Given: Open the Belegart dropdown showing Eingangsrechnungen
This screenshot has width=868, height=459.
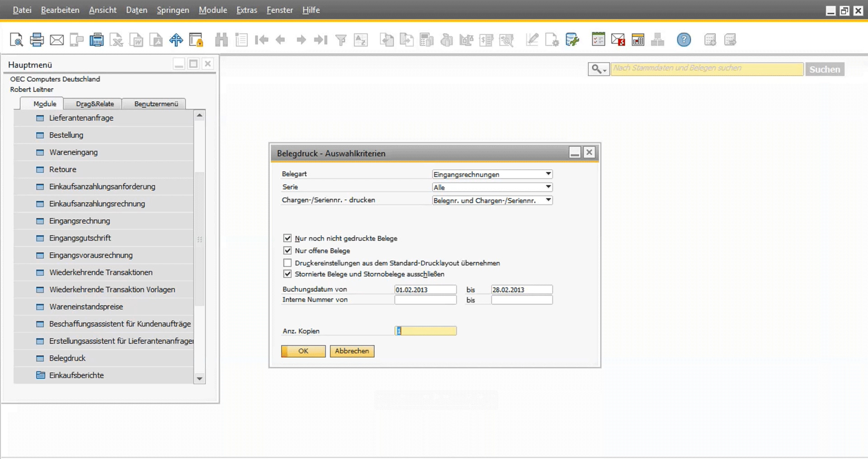Looking at the screenshot, I should click(492, 174).
